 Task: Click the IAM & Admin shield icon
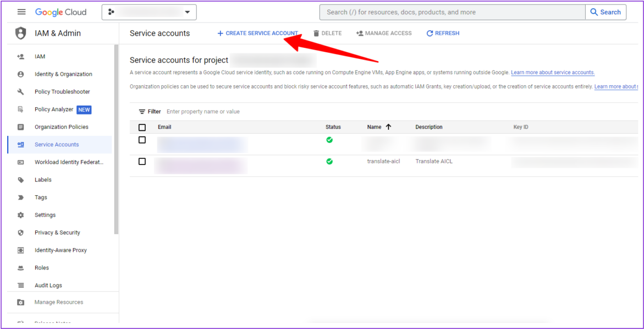[x=20, y=33]
